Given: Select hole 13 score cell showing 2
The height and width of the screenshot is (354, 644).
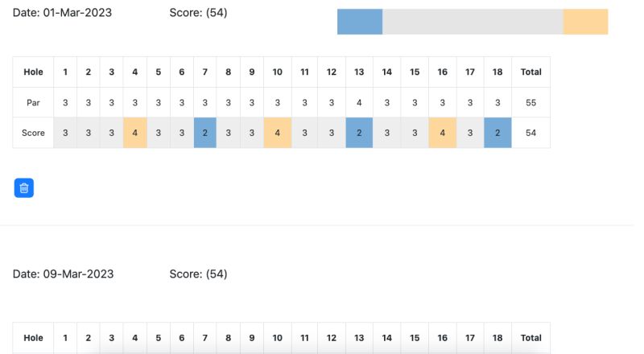Looking at the screenshot, I should (x=359, y=133).
